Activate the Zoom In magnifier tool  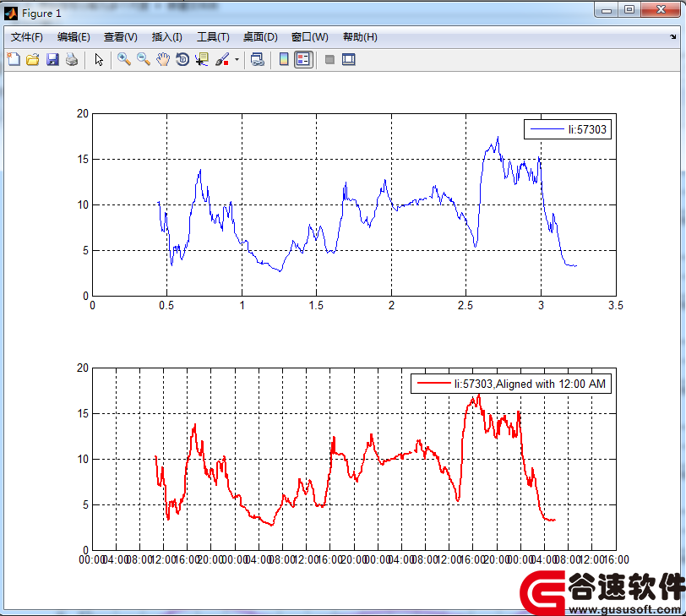124,59
